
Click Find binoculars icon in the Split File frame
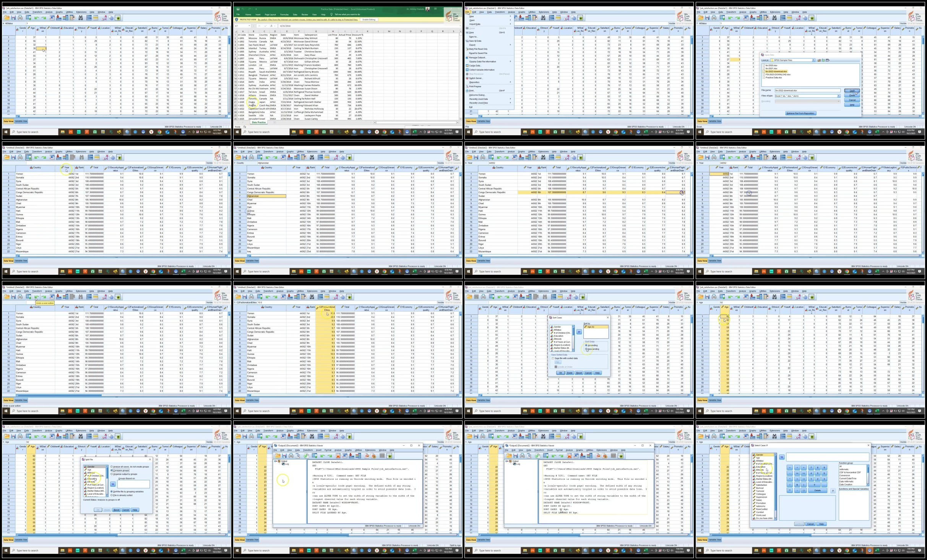pos(81,436)
